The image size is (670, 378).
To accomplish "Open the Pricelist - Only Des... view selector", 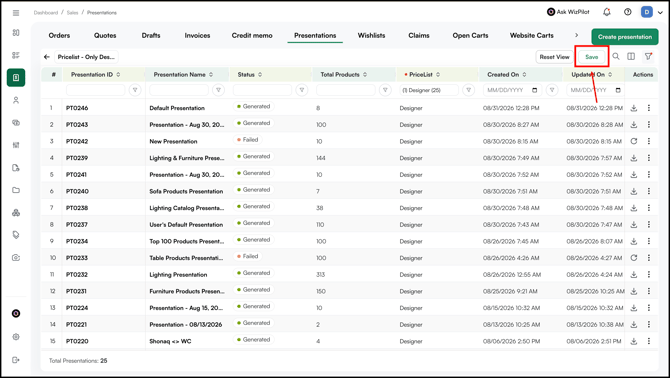I will click(86, 57).
